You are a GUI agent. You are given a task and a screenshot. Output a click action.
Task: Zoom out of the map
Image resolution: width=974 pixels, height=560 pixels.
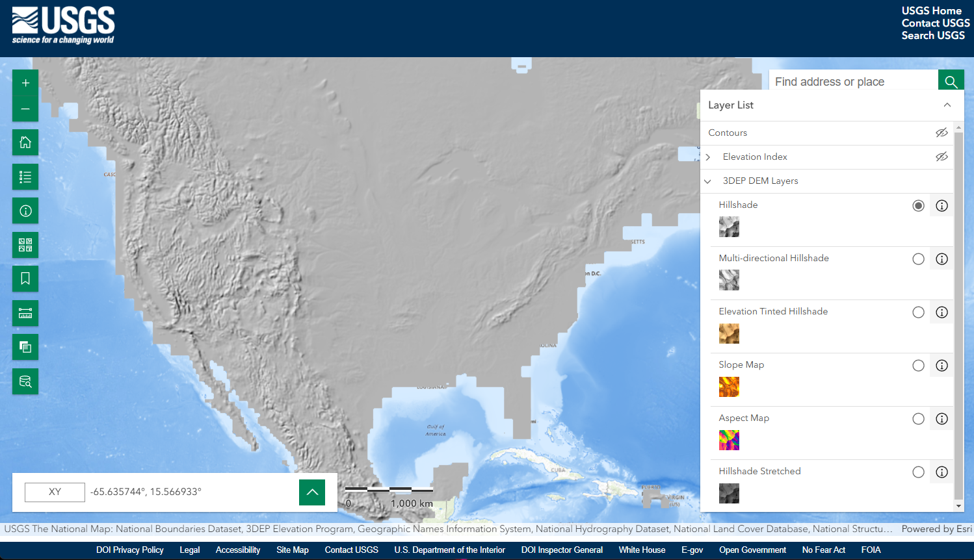coord(25,109)
